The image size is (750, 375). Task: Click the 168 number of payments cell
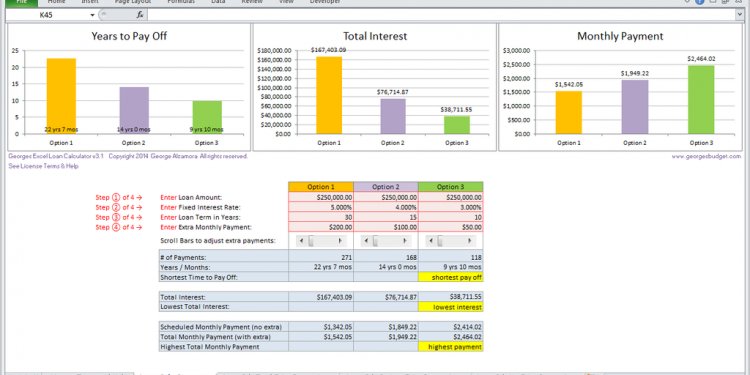pos(386,257)
